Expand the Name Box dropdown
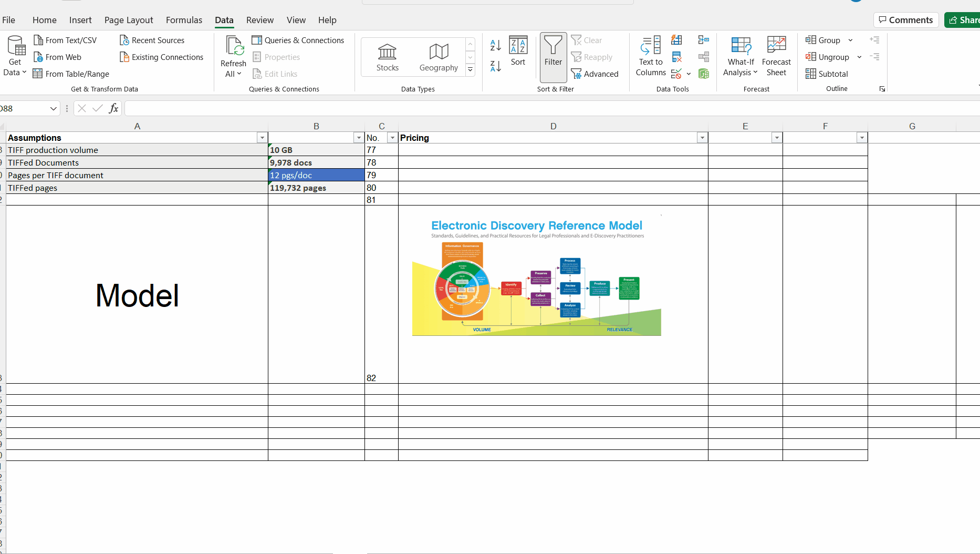Image resolution: width=980 pixels, height=554 pixels. click(53, 109)
